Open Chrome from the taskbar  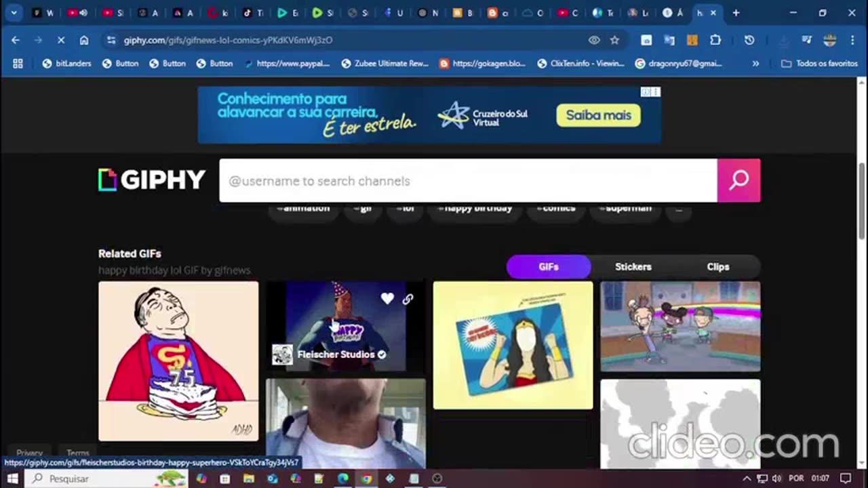(366, 479)
